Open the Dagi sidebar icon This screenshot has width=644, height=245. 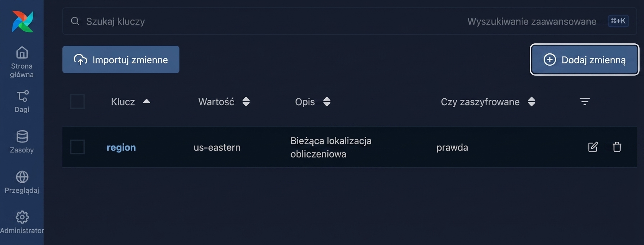pyautogui.click(x=22, y=96)
